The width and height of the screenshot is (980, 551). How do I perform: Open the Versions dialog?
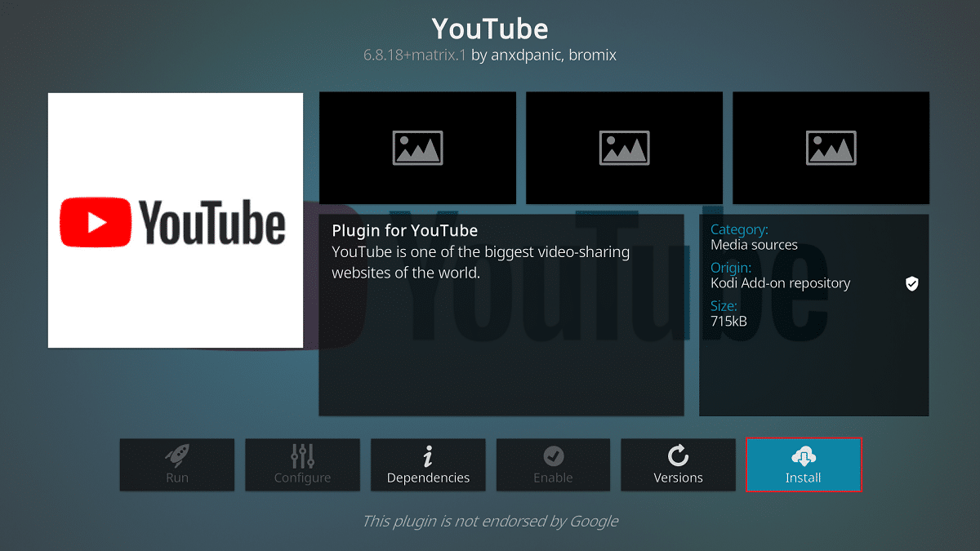tap(678, 465)
